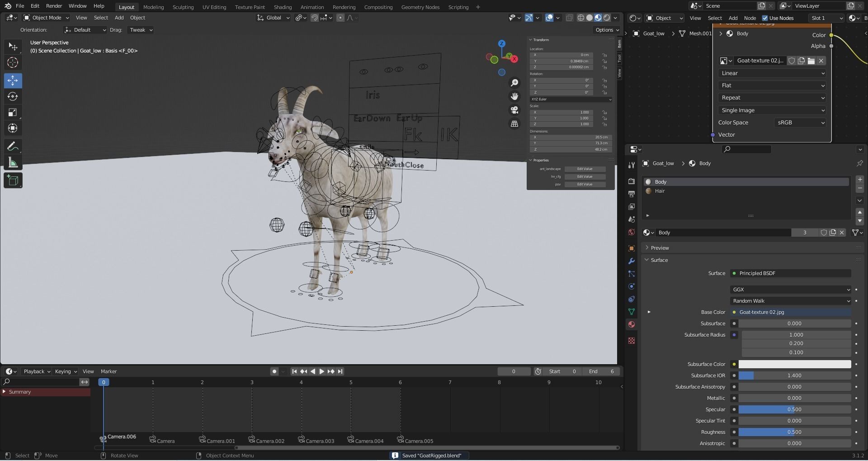Open View Layer properties tab icon
Screen dimensions: 868x461
[632, 206]
